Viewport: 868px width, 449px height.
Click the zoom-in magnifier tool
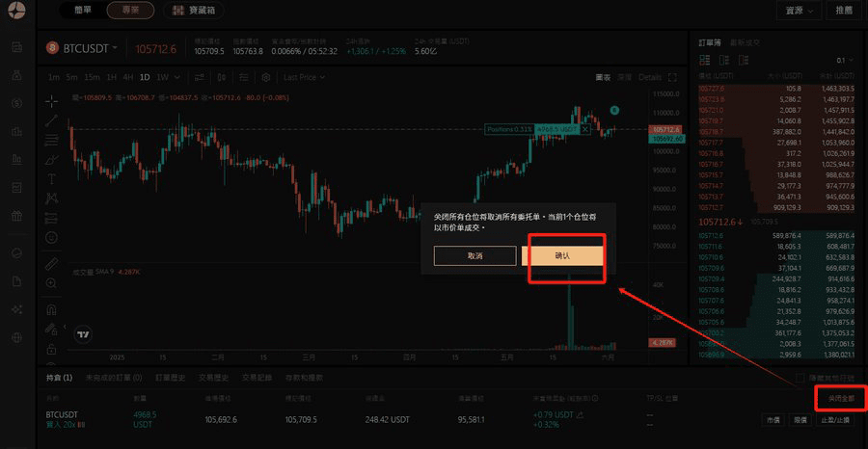click(51, 283)
